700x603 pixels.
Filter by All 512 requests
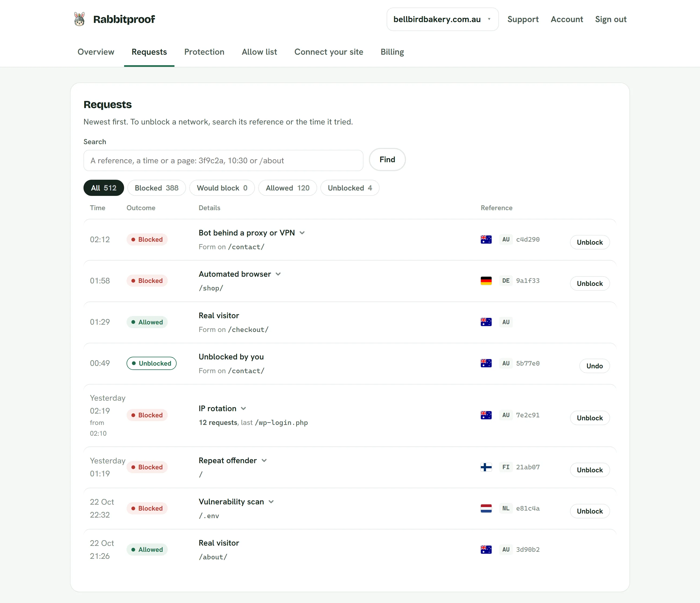(x=104, y=188)
